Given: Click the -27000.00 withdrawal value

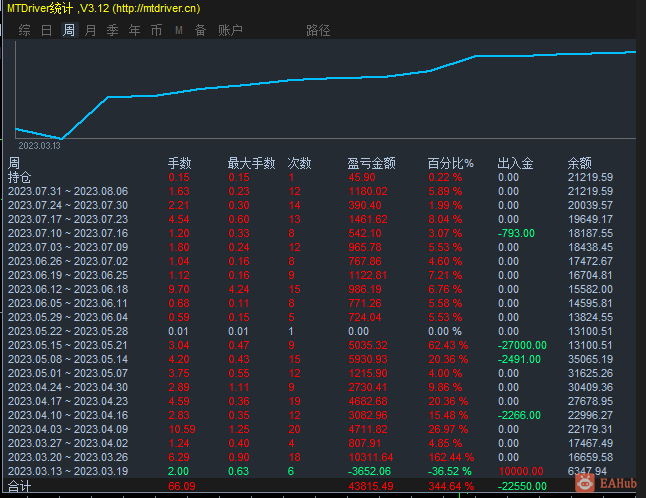Looking at the screenshot, I should 522,346.
